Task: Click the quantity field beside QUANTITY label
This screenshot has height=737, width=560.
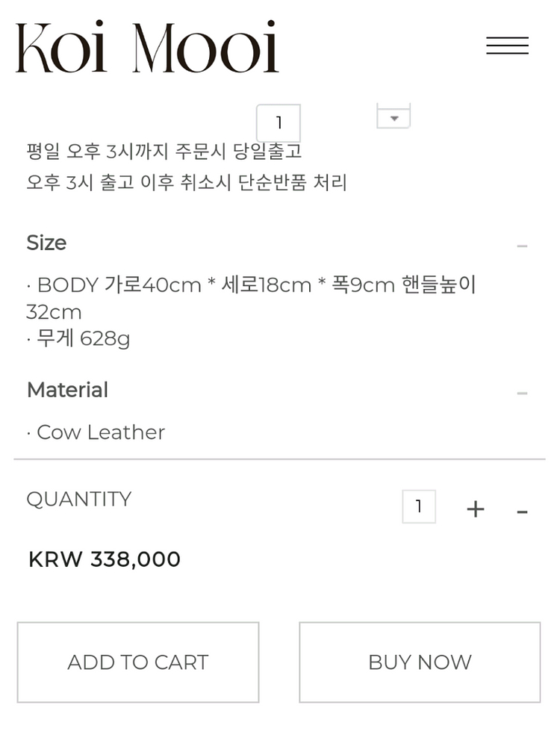Action: (x=418, y=507)
